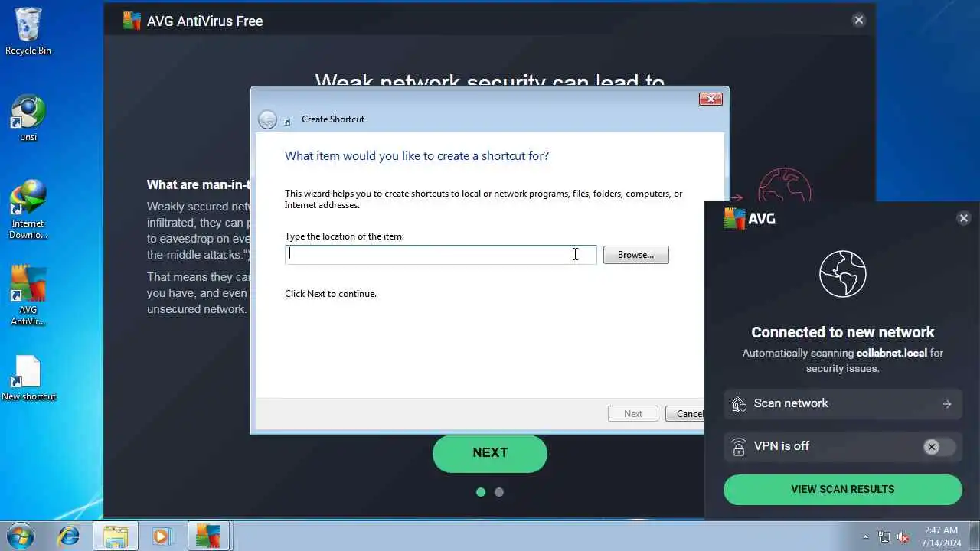Close the AVG notification popup

[964, 219]
